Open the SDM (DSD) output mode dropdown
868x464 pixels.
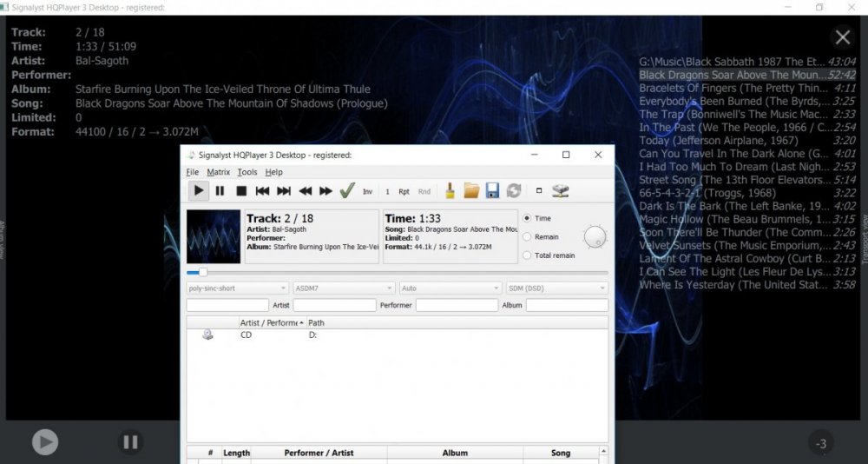557,288
